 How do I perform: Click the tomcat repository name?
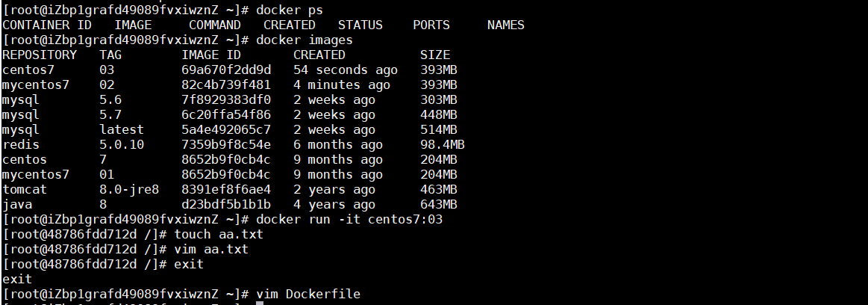25,189
